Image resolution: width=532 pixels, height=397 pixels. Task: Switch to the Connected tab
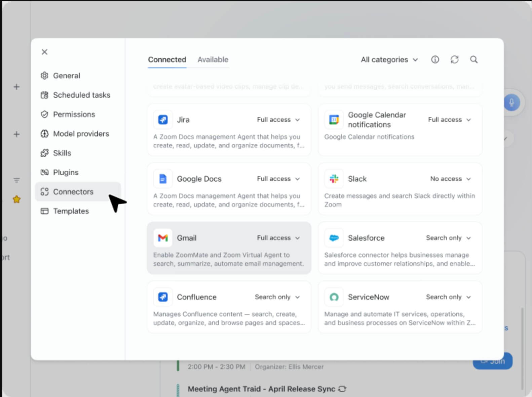[x=167, y=59]
